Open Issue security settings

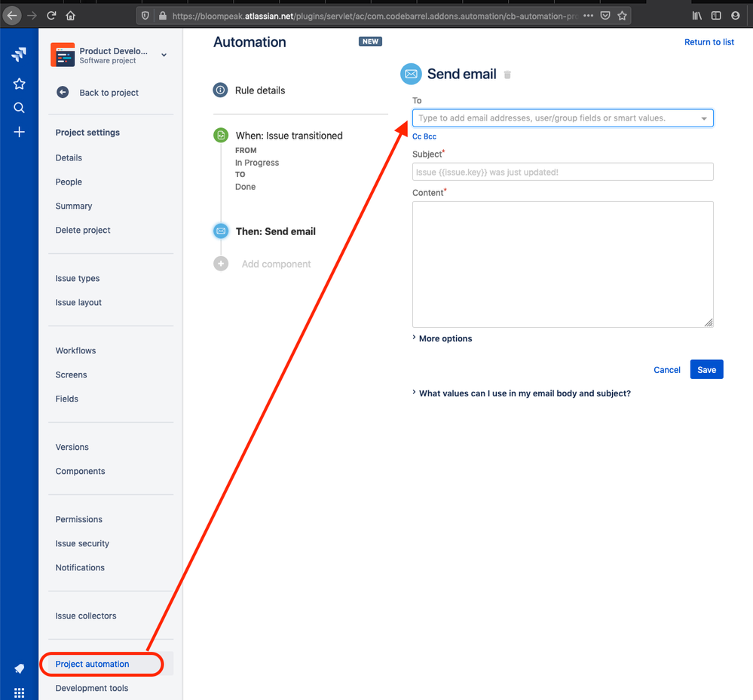point(82,543)
